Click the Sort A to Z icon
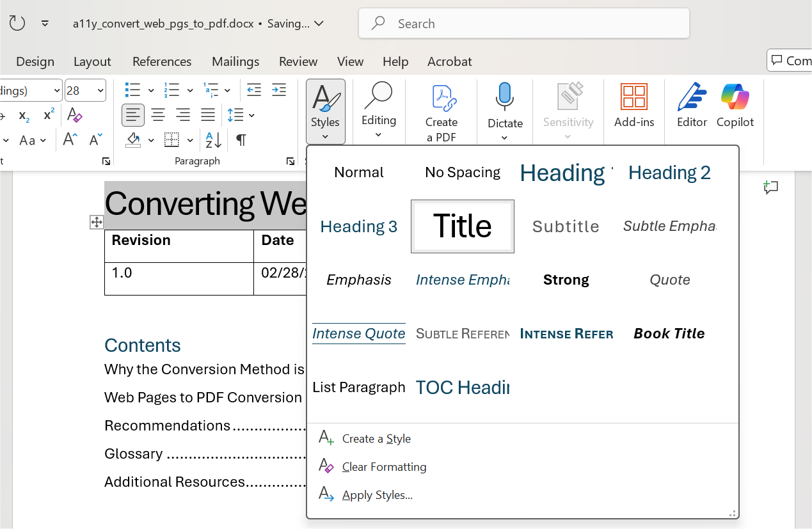 tap(213, 140)
